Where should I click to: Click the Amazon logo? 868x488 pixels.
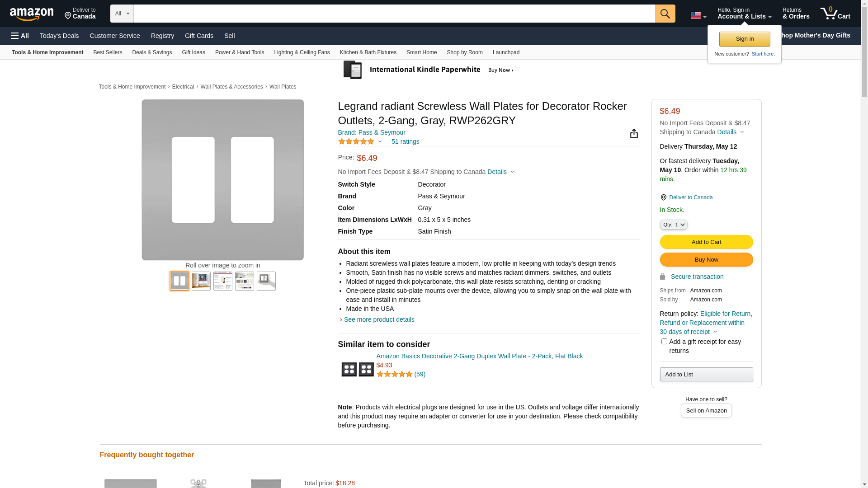click(32, 14)
